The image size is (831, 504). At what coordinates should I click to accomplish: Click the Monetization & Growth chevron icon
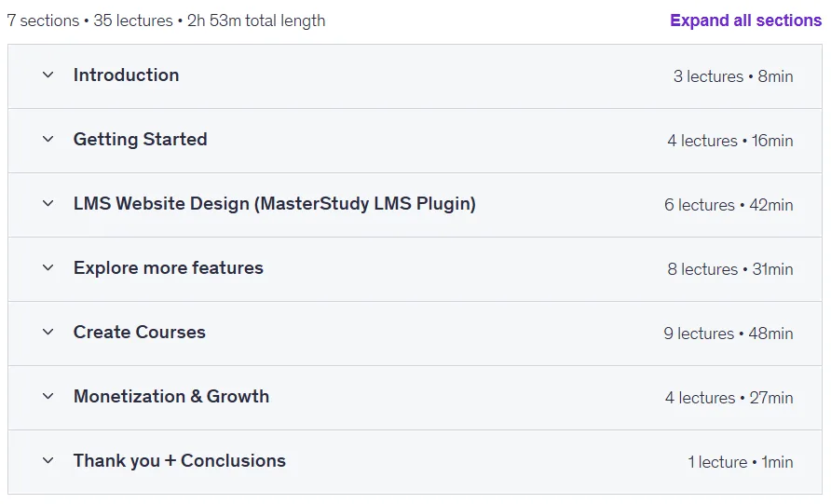(48, 397)
